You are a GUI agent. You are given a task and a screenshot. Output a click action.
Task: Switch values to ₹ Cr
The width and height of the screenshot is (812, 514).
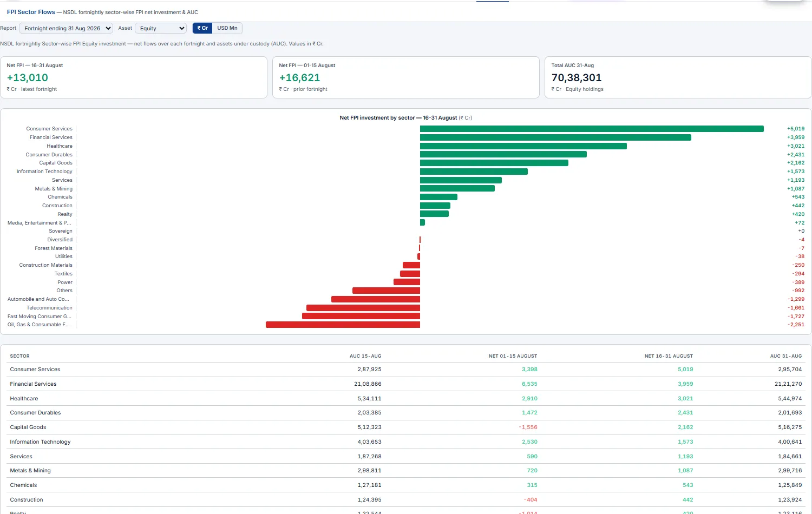202,28
